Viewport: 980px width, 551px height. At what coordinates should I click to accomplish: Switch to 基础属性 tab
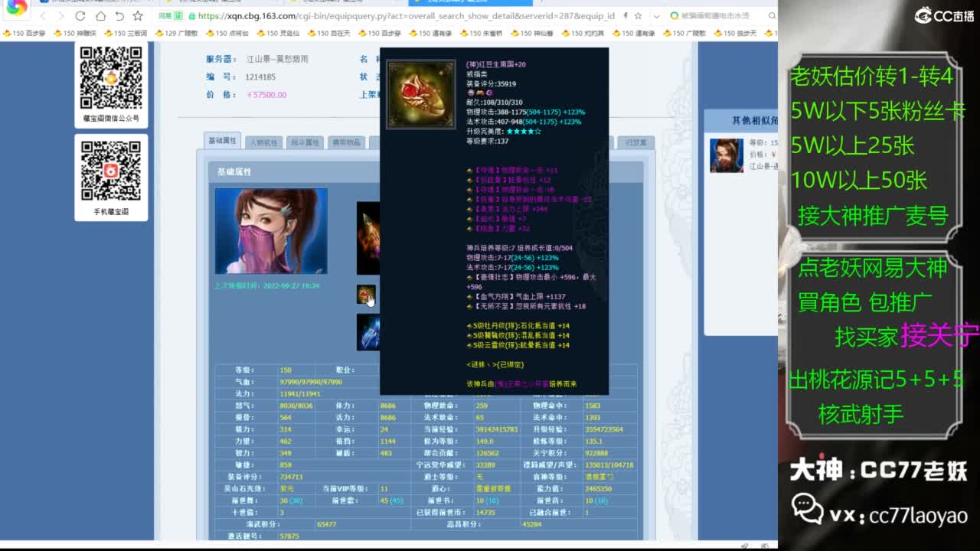[x=222, y=141]
